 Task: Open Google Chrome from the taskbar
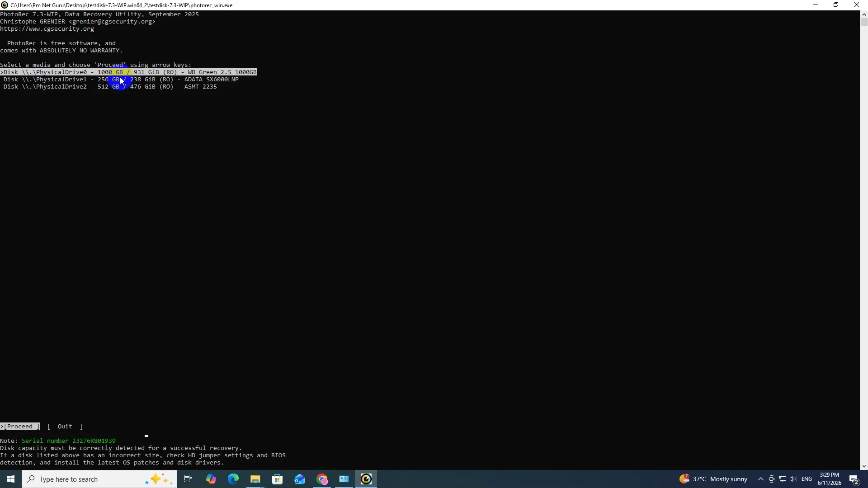coord(322,479)
